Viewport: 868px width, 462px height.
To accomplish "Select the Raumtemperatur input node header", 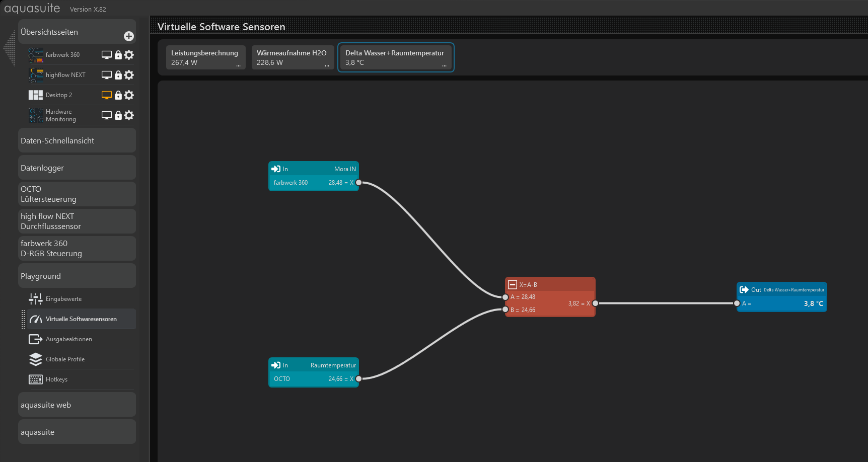I will pyautogui.click(x=314, y=365).
